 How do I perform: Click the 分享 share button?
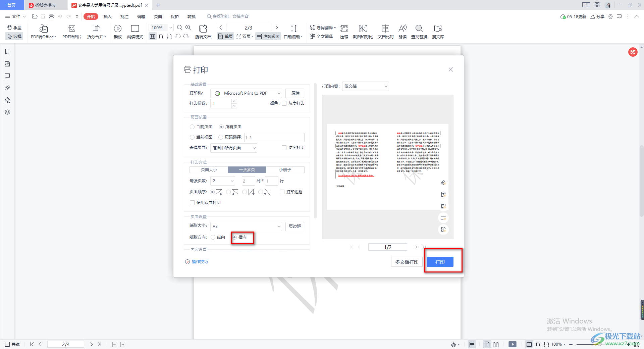click(x=597, y=16)
